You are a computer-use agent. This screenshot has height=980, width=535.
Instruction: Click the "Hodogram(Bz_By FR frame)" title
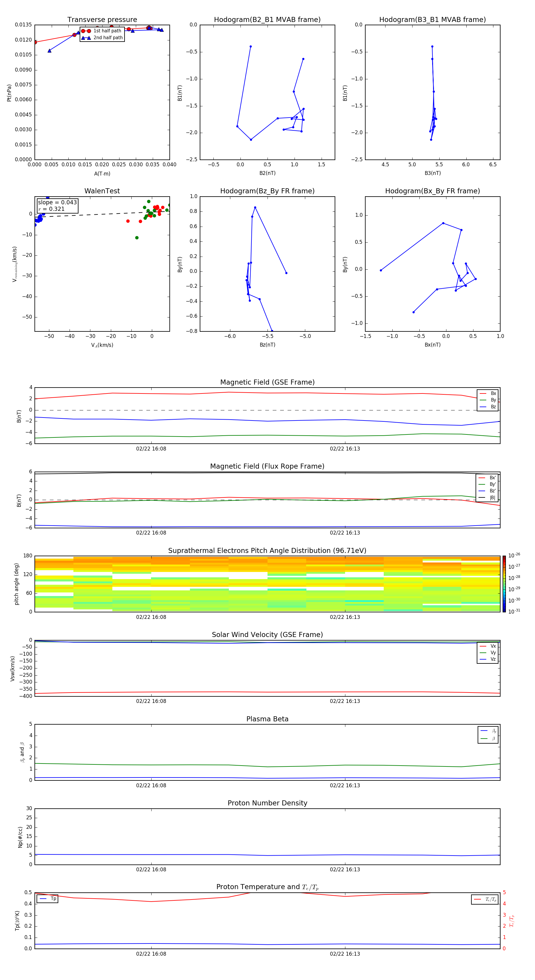click(x=267, y=191)
